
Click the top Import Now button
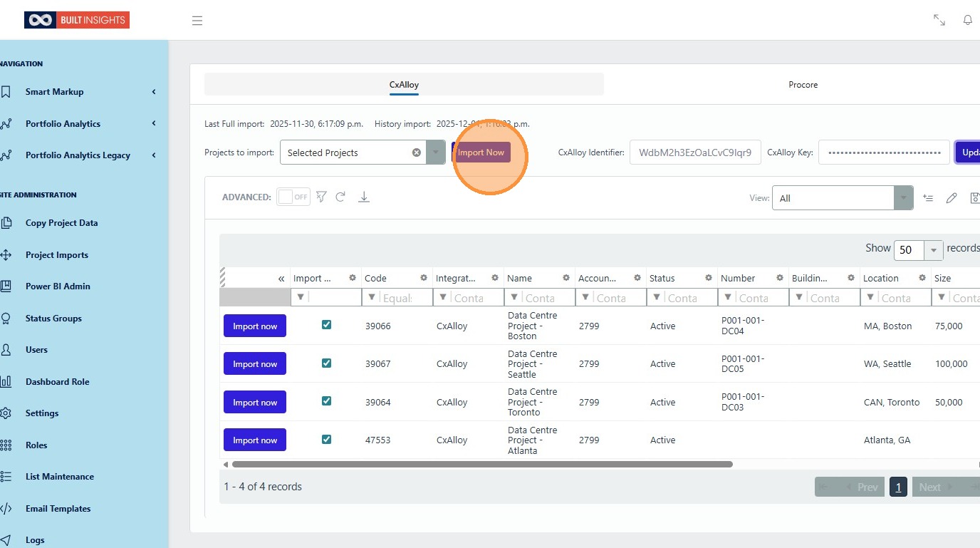(481, 152)
